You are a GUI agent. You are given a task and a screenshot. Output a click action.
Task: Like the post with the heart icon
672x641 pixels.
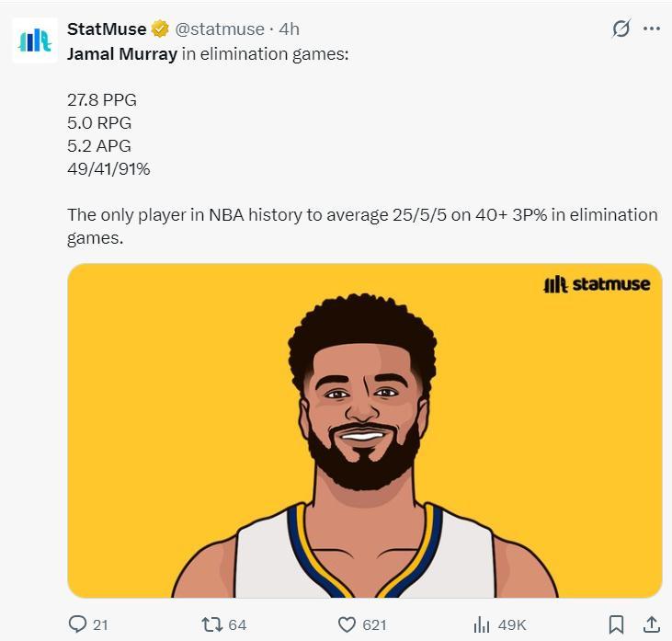point(347,624)
